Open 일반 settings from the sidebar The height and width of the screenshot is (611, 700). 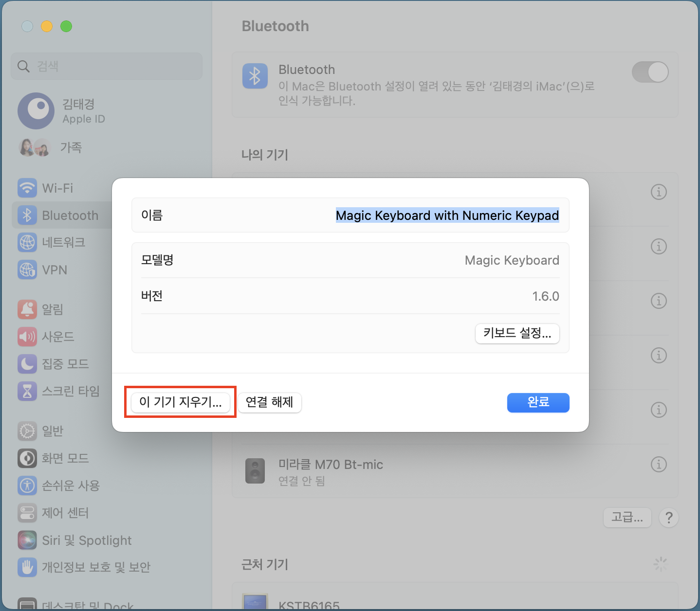pos(27,431)
